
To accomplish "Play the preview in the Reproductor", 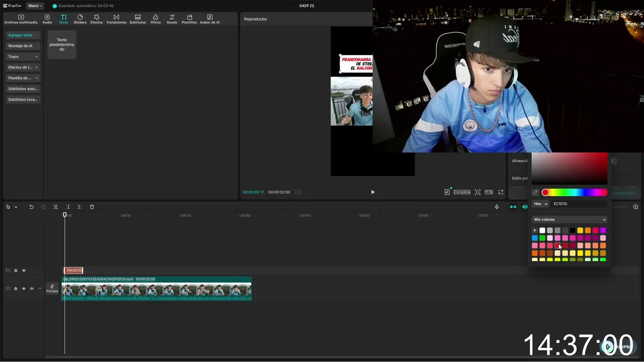I will [373, 192].
